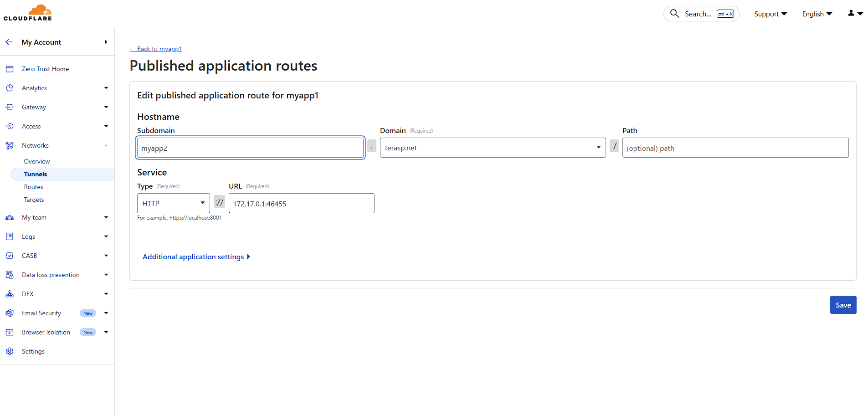
Task: Save the published application route
Action: (x=842, y=305)
